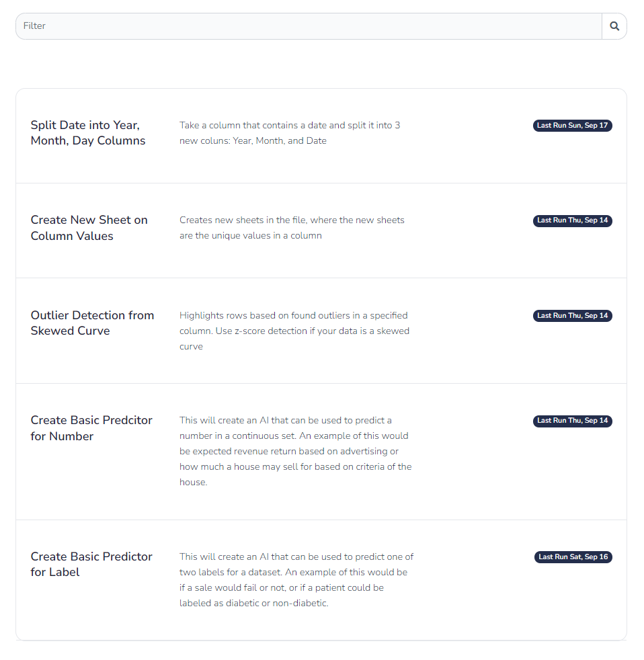
Task: Focus the Filter text field
Action: [x=309, y=26]
